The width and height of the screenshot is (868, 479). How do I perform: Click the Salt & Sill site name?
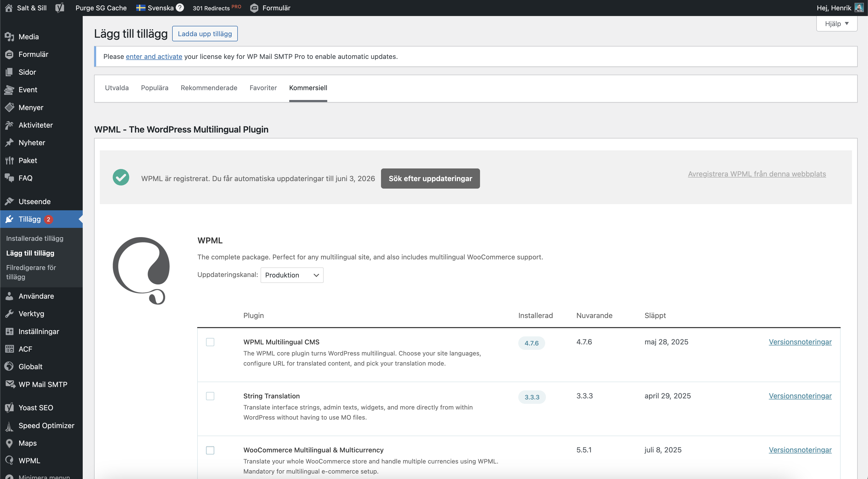tap(32, 8)
